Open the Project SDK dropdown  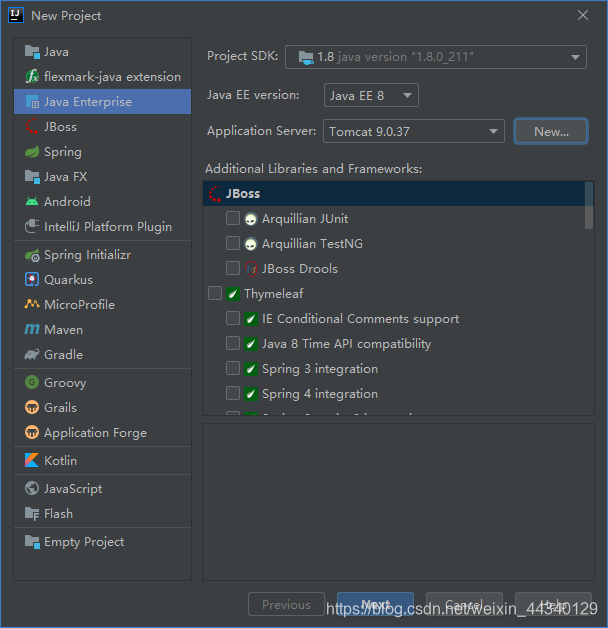[x=436, y=57]
